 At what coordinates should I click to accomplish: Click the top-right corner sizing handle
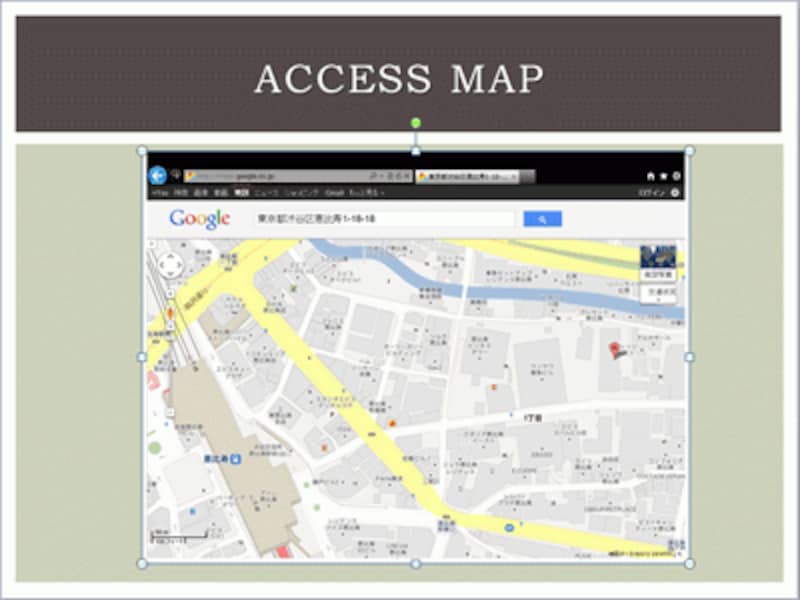[x=689, y=151]
